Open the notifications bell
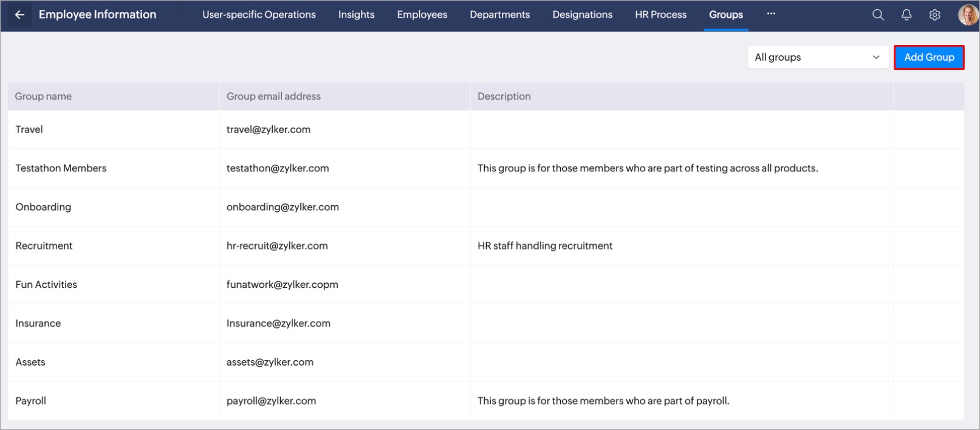 point(906,15)
